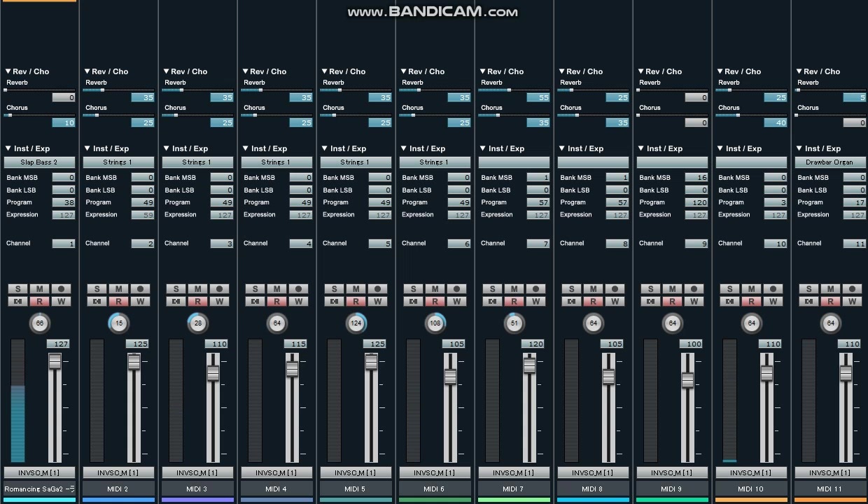This screenshot has height=504, width=868.
Task: Toggle monitor icon on MIDI 2 strip
Action: click(x=97, y=302)
